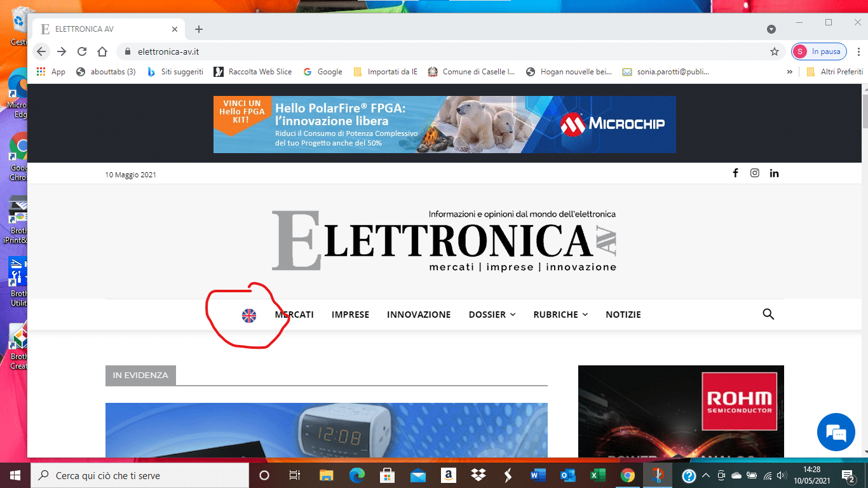
Task: Open the featured article clock image
Action: (x=326, y=430)
